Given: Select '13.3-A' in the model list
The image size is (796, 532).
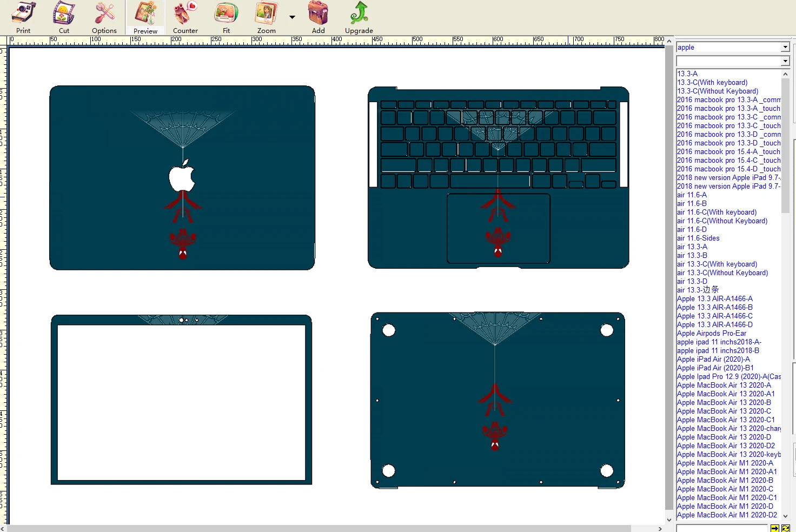Looking at the screenshot, I should point(687,74).
